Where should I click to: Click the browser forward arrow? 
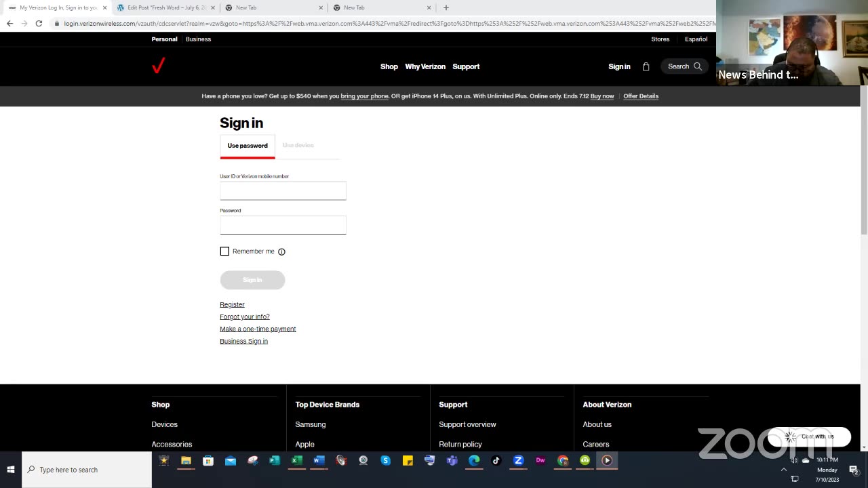(x=24, y=23)
